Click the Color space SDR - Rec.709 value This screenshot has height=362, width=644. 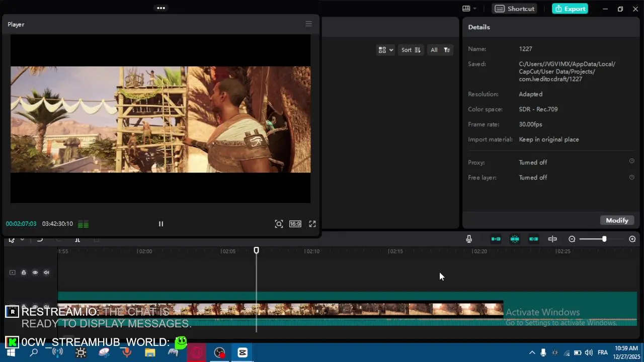(x=538, y=109)
